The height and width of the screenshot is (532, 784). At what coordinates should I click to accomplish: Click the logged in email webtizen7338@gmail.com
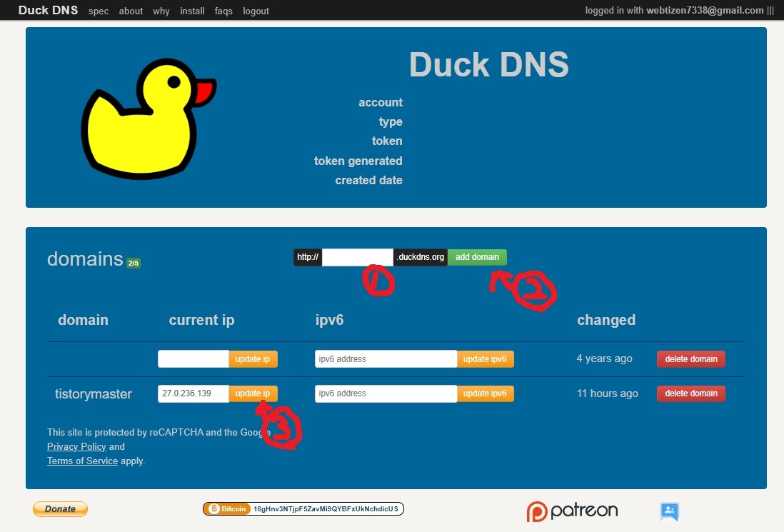(x=705, y=11)
